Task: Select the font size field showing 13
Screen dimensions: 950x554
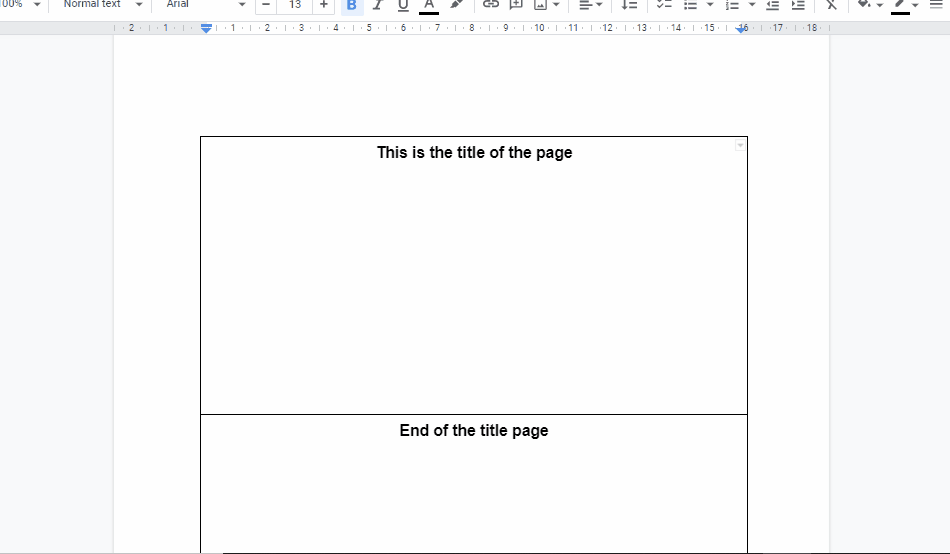Action: click(x=295, y=5)
